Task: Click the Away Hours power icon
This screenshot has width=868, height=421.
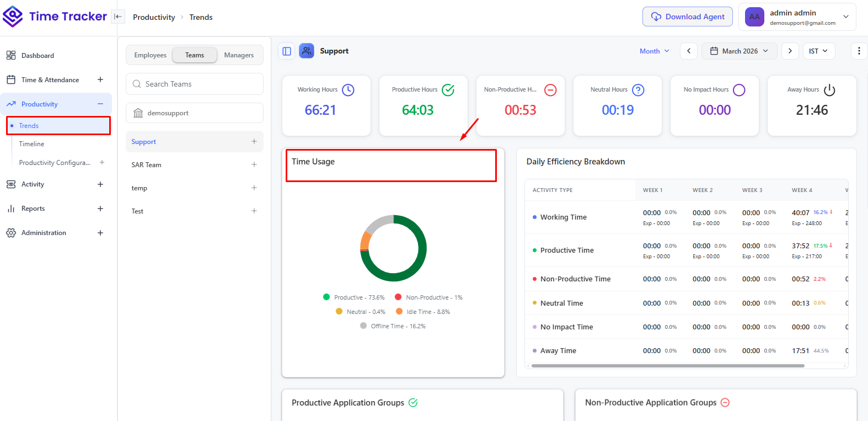Action: [829, 90]
